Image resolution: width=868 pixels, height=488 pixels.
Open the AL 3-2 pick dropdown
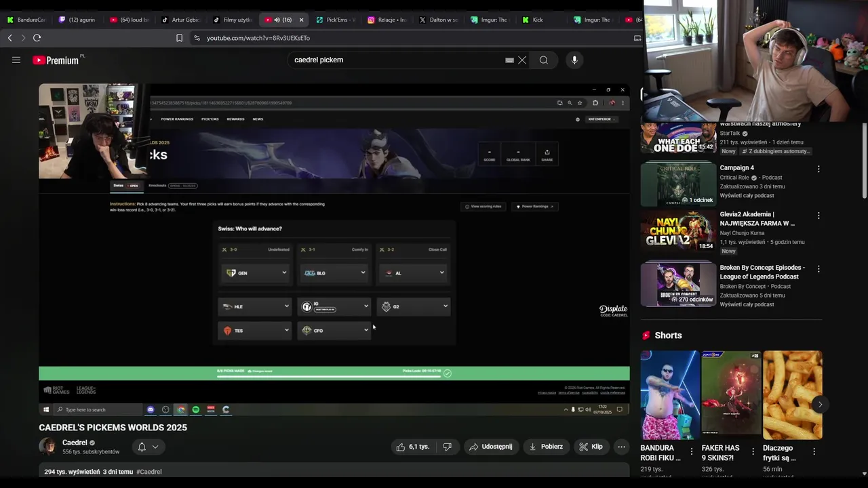click(x=414, y=273)
